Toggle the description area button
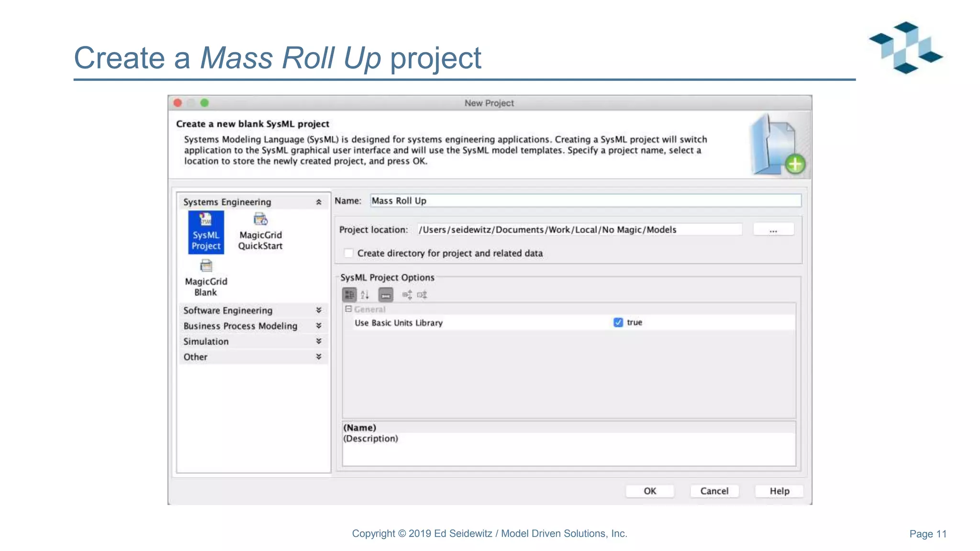The image size is (980, 551). (x=386, y=295)
